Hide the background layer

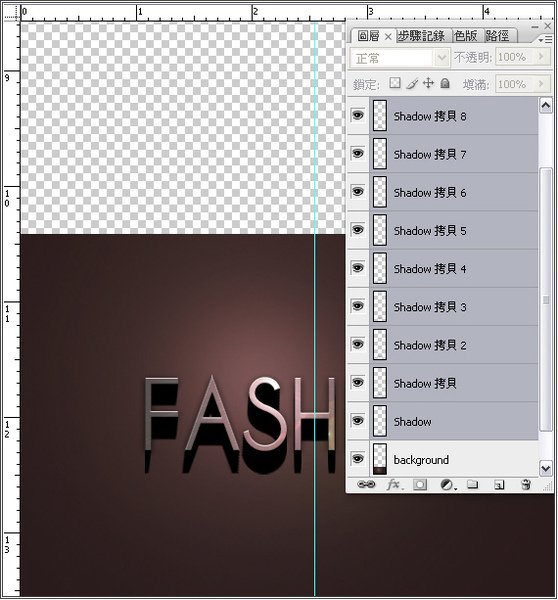(357, 458)
